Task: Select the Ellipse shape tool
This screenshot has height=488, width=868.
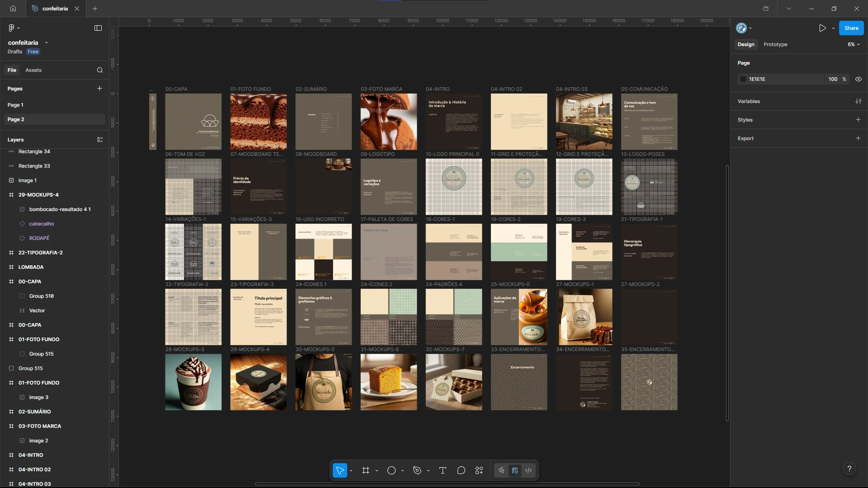Action: point(392,470)
